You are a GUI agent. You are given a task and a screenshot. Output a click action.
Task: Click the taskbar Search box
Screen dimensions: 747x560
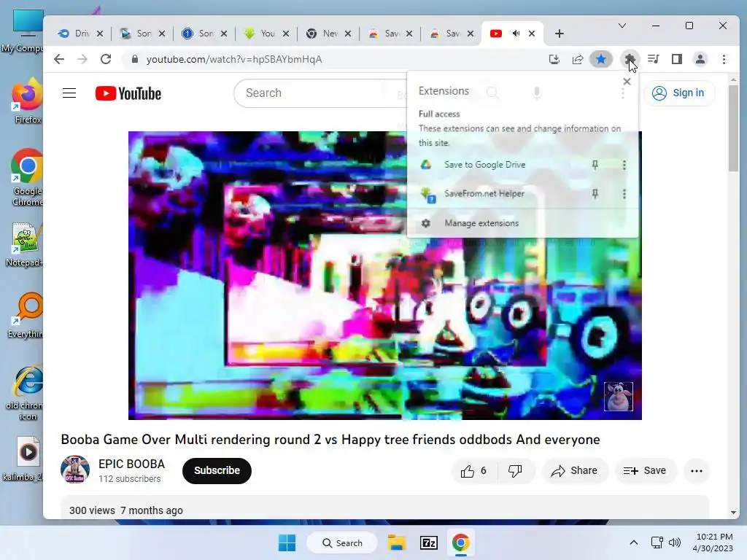342,542
